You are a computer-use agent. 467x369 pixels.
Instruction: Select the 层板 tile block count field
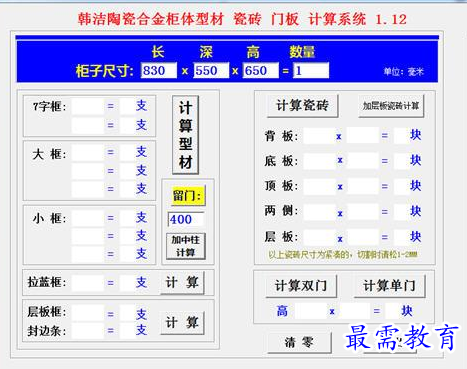tap(401, 237)
